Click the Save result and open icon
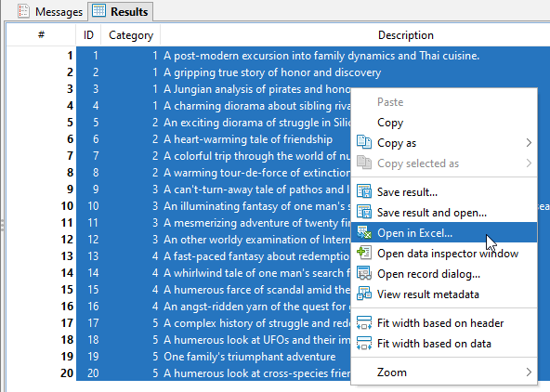Image resolution: width=550 pixels, height=392 pixels. (364, 212)
